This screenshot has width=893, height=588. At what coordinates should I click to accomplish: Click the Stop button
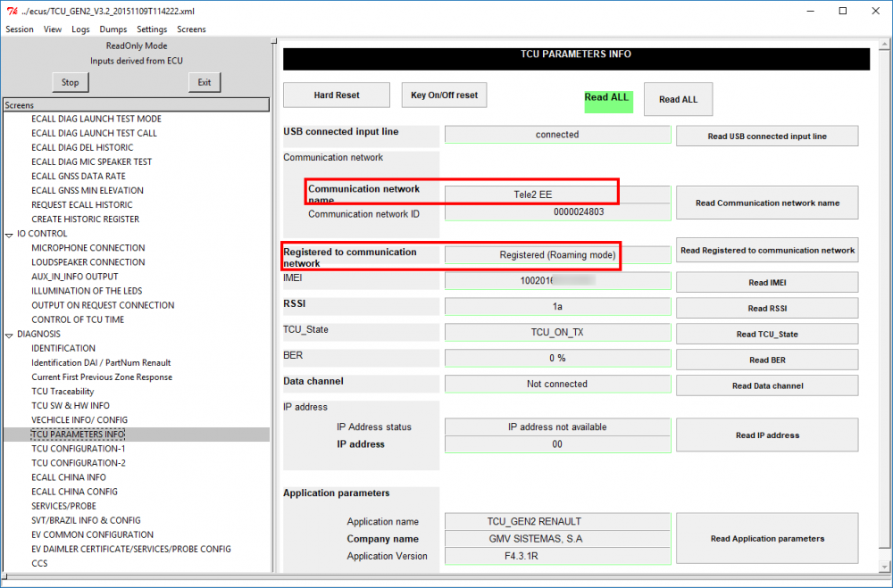coord(70,83)
